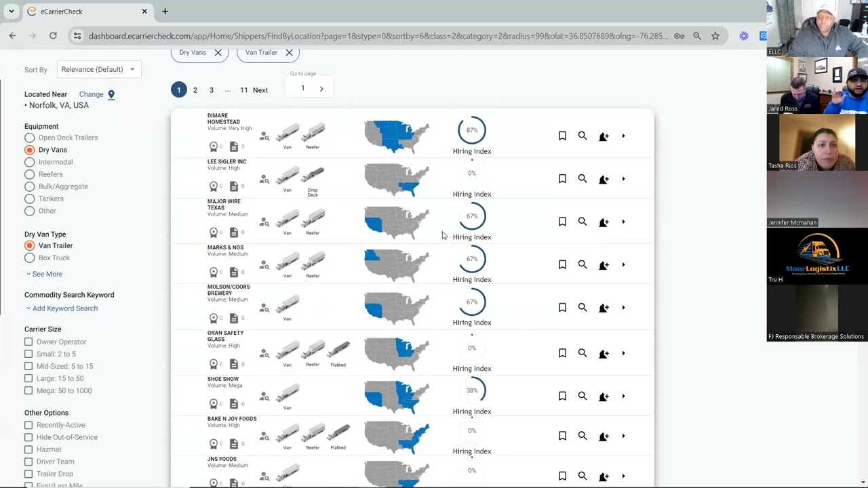Expand See More van types
868x488 pixels.
(44, 274)
